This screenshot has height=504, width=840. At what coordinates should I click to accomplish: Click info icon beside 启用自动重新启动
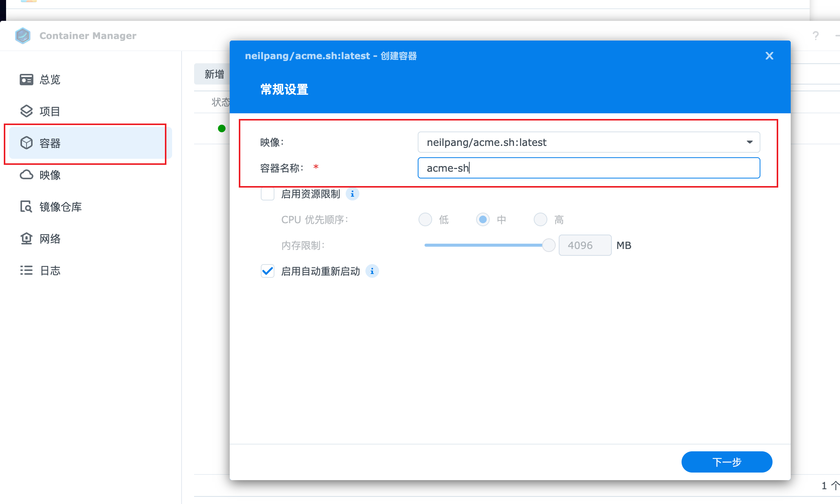(x=372, y=271)
